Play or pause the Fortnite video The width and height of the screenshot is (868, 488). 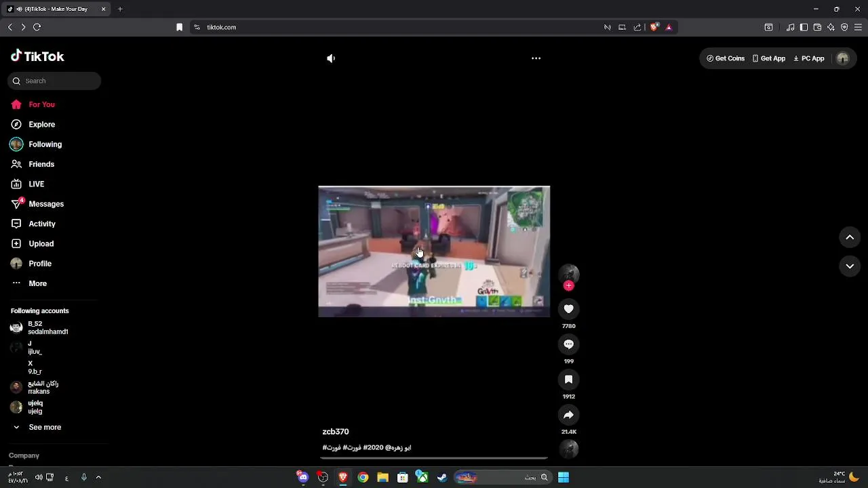coord(434,251)
